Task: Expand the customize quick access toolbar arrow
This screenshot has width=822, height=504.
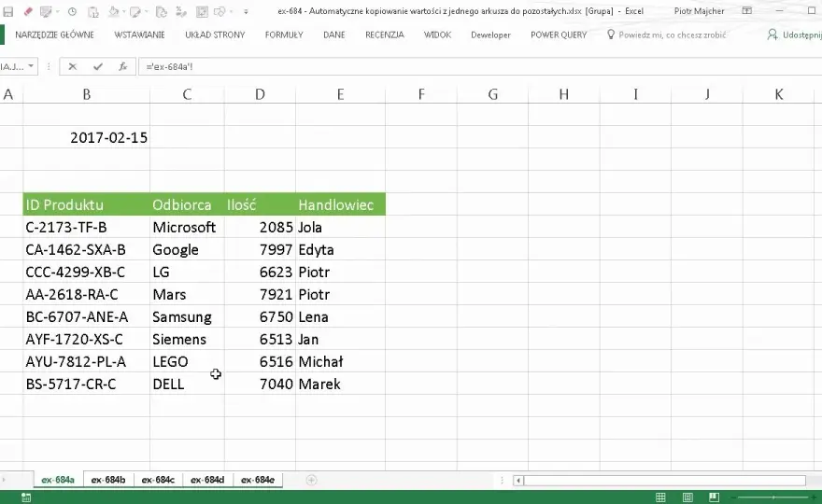Action: [x=246, y=11]
